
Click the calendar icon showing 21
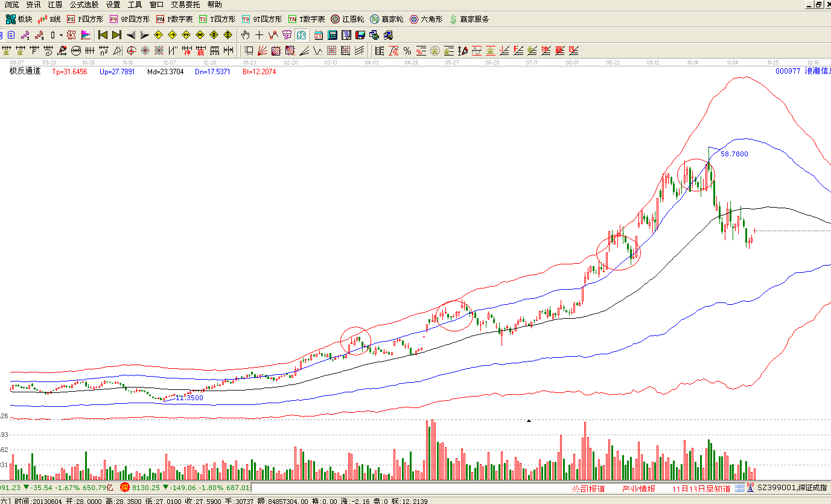pos(318,35)
